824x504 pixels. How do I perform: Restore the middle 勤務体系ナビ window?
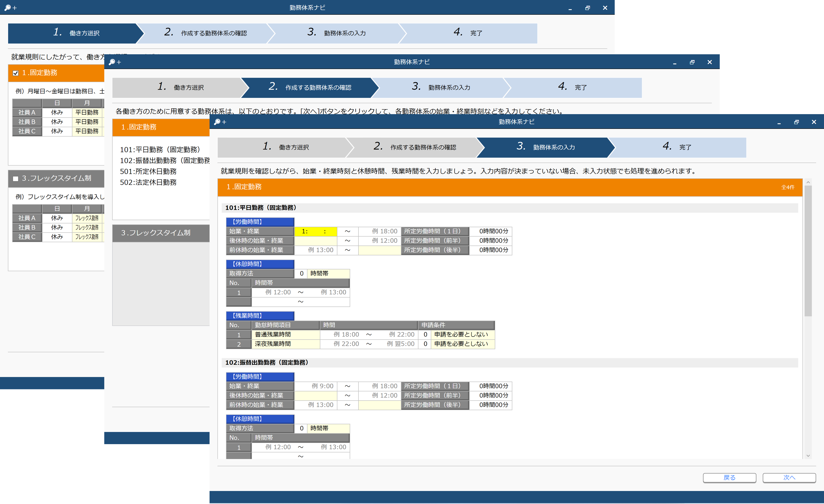click(x=692, y=62)
